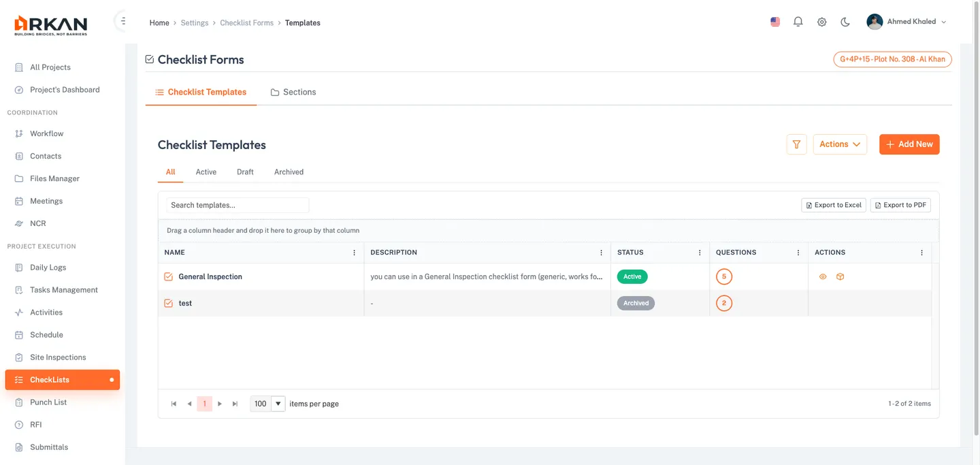Expand the Actions dropdown
Image resolution: width=980 pixels, height=465 pixels.
pos(840,144)
